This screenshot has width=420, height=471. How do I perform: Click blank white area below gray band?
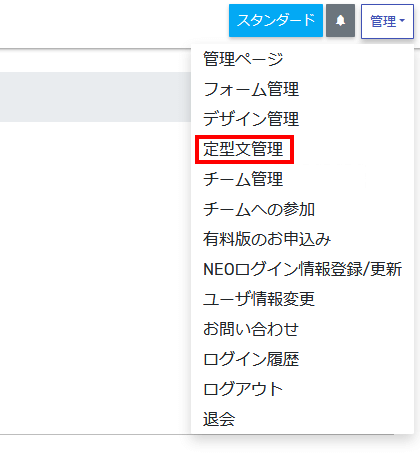click(x=95, y=277)
